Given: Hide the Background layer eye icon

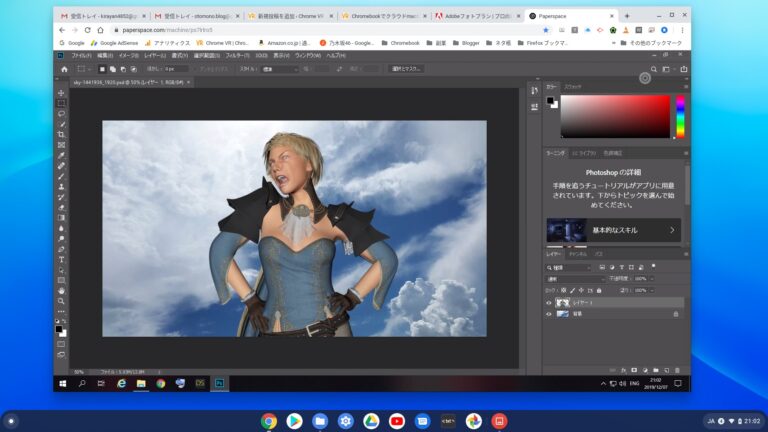Looking at the screenshot, I should coord(549,314).
